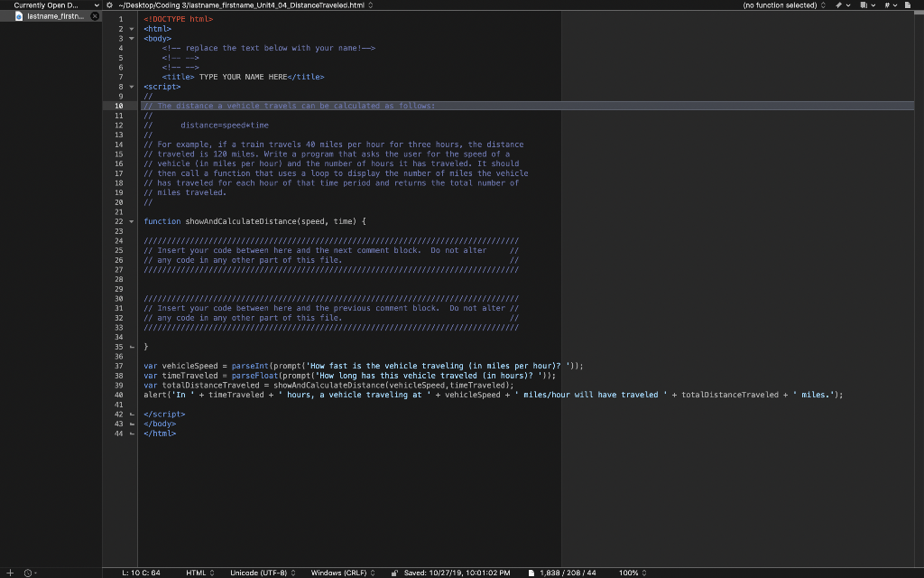Viewport: 924px width, 578px height.
Task: Collapse the fold triangle at line 8 script
Action: 132,87
